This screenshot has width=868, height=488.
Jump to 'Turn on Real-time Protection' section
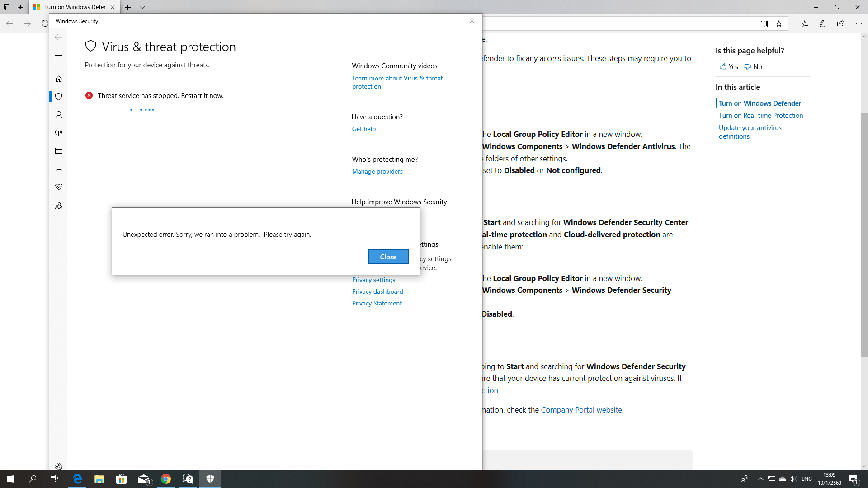coord(761,116)
